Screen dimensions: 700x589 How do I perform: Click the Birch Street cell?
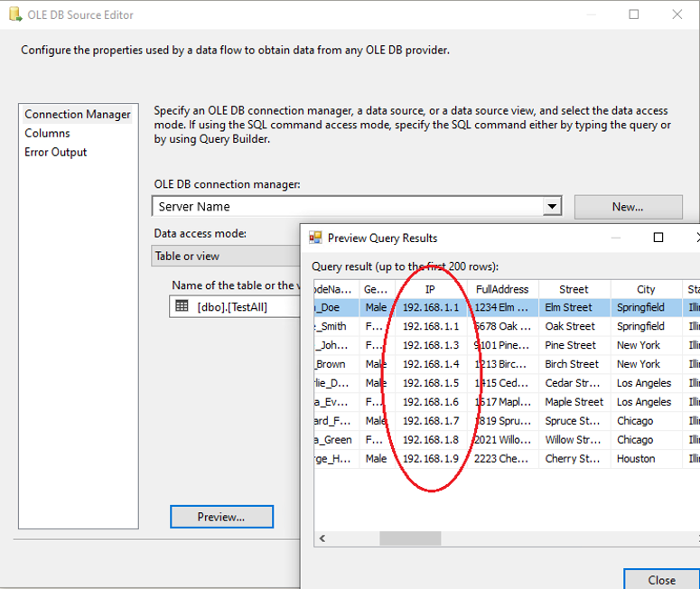tap(574, 364)
